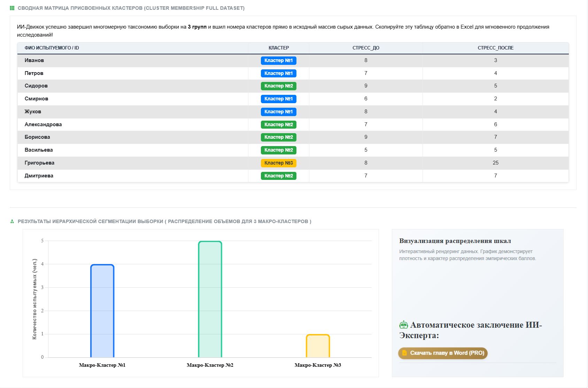
Task: Click Григорьева's stress-after value 25
Action: 495,163
